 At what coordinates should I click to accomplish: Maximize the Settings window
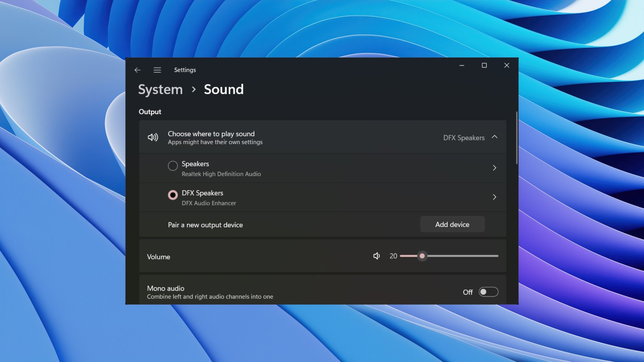(484, 66)
